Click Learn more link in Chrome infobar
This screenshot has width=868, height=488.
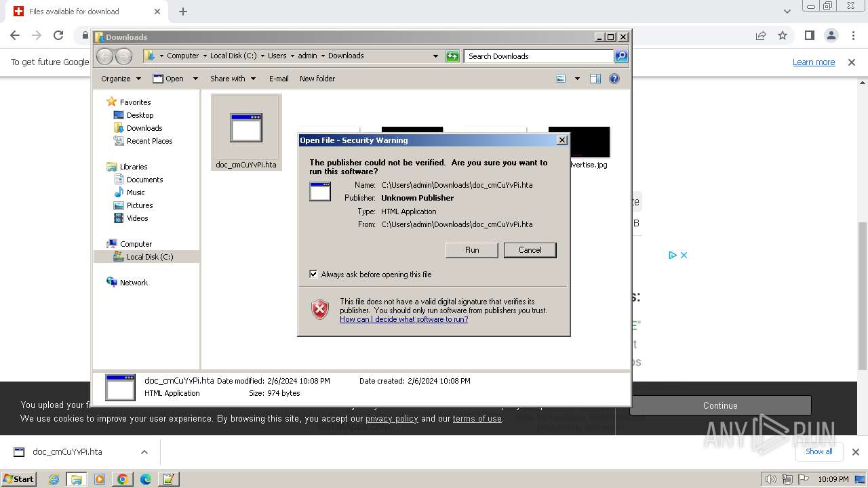pyautogui.click(x=814, y=62)
